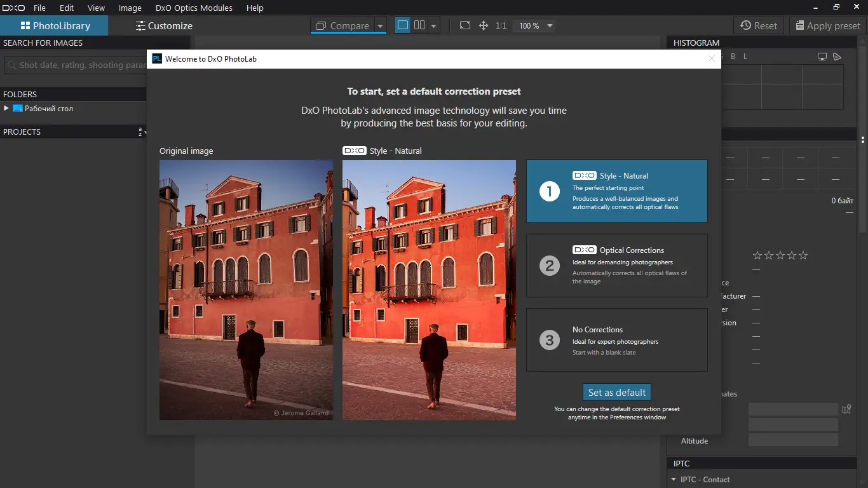Click the right panel three-dot handle
Screen dimensions: 868x488
pyautogui.click(x=863, y=140)
